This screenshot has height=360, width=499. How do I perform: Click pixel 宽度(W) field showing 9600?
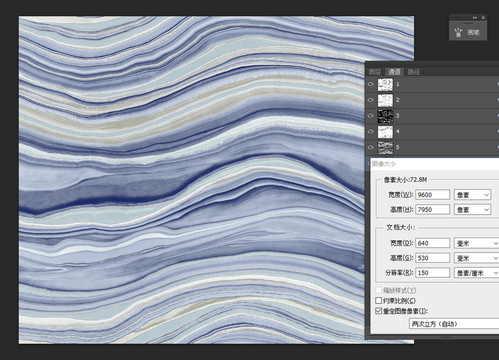(x=432, y=195)
